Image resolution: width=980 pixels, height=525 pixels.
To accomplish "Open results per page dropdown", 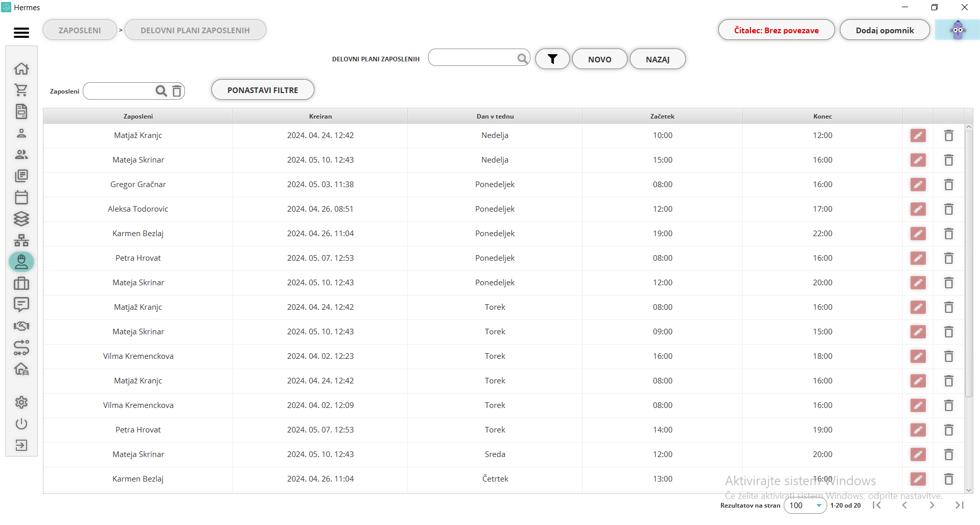I will (805, 506).
